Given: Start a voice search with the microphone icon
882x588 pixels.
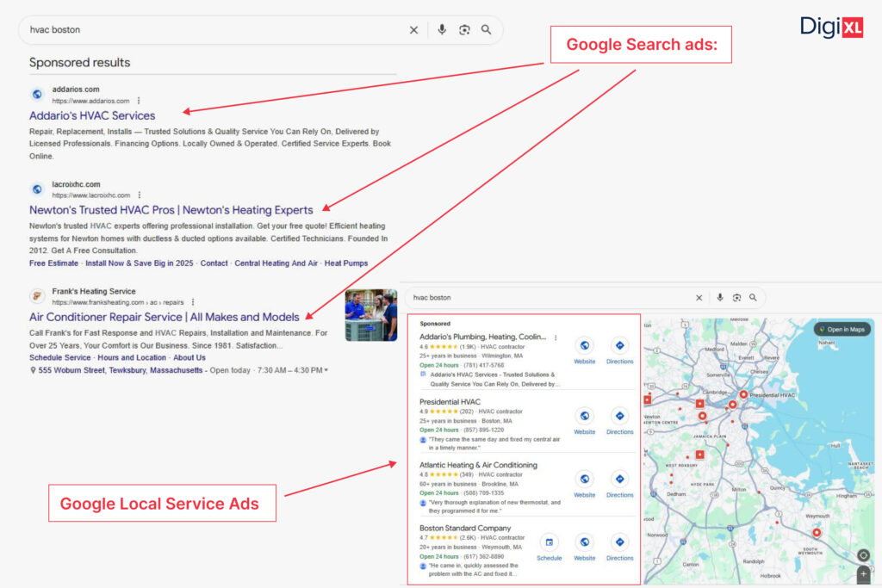Looking at the screenshot, I should click(x=442, y=29).
